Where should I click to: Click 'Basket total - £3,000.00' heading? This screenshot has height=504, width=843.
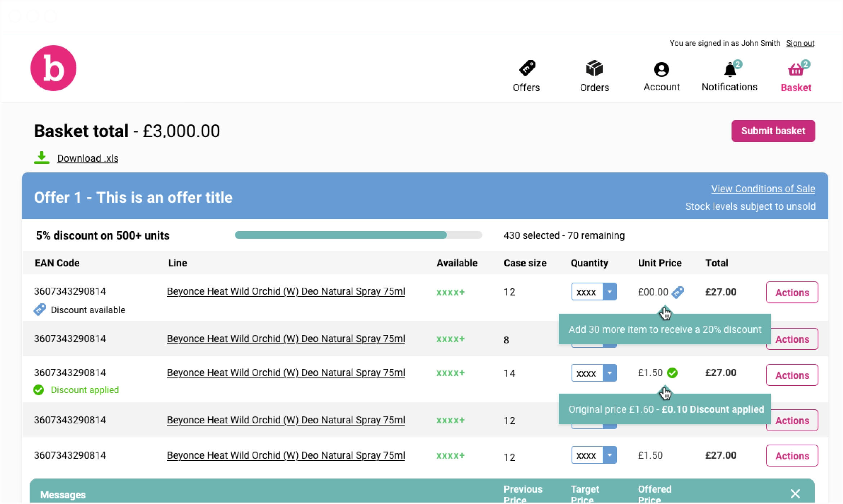point(127,131)
